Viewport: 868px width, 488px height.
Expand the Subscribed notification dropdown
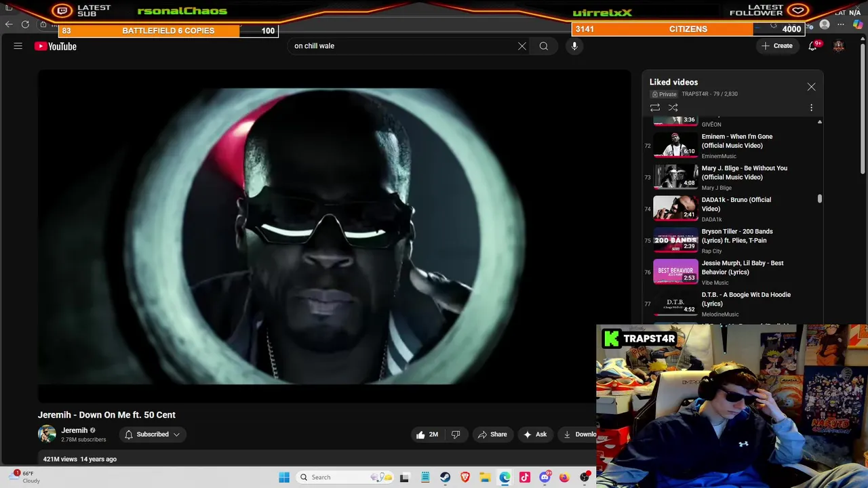click(x=153, y=434)
